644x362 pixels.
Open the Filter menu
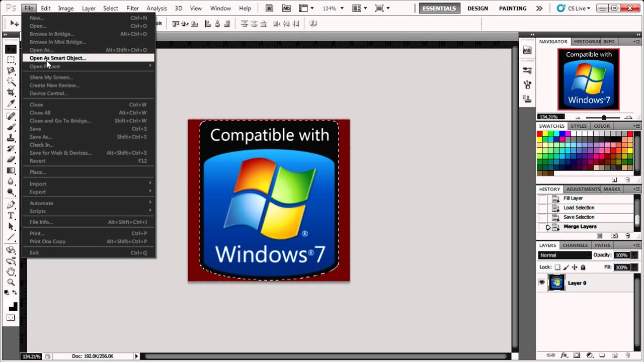click(x=133, y=9)
